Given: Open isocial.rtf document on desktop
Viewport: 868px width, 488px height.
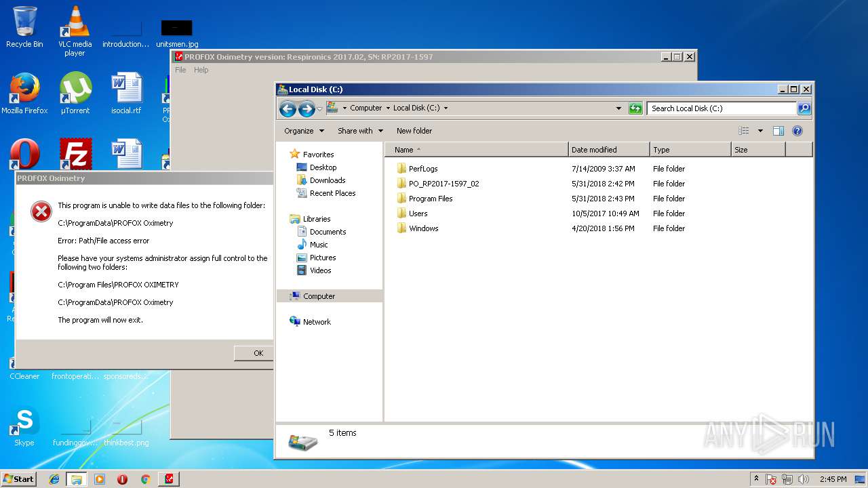Looking at the screenshot, I should [x=126, y=93].
